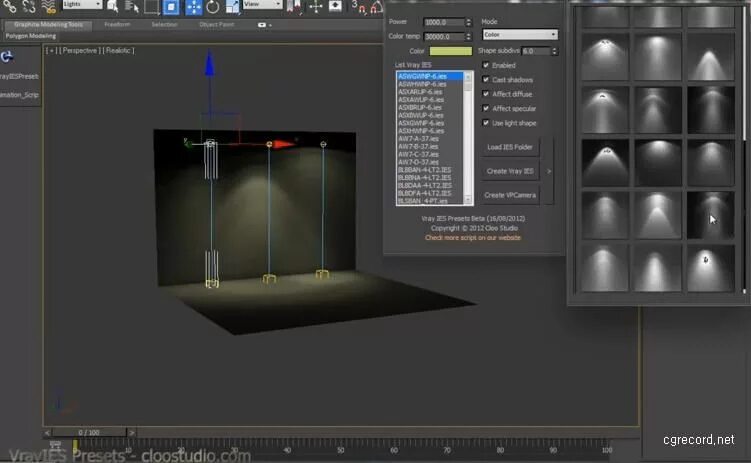Viewport: 751px width, 463px height.
Task: Switch to the Freeform tab
Action: tap(117, 24)
